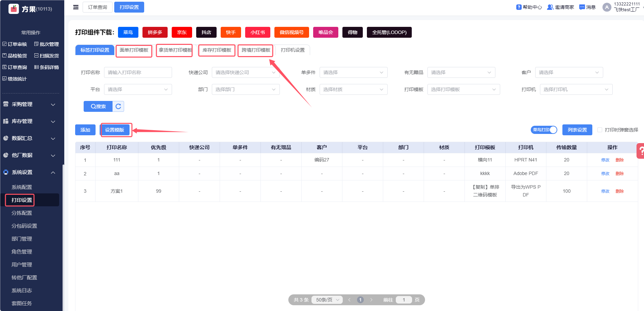
Task: Go to previous page arrow in pagination
Action: [349, 300]
